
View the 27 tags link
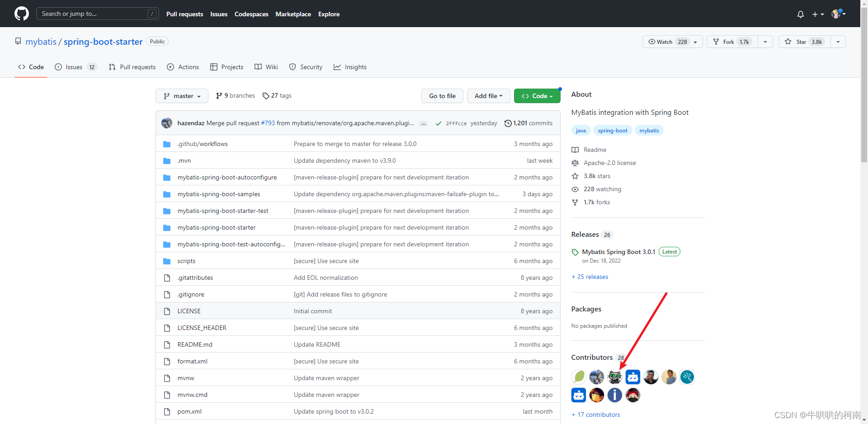tap(277, 96)
